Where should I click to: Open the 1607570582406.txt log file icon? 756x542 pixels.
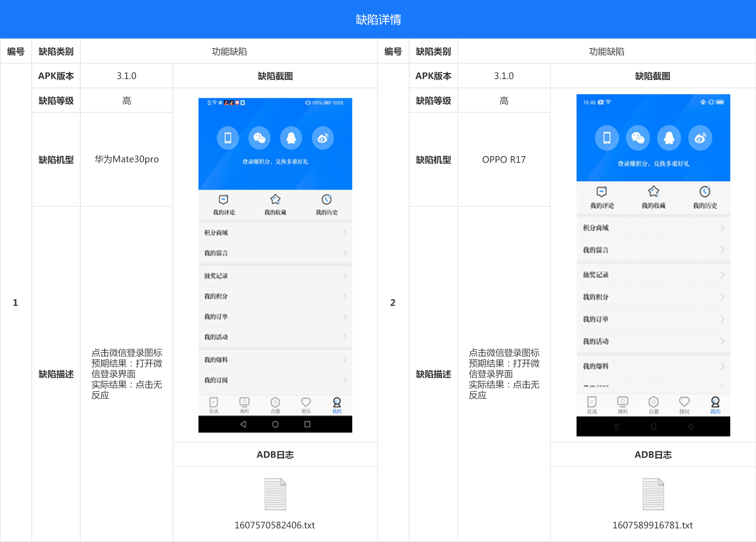[x=275, y=494]
